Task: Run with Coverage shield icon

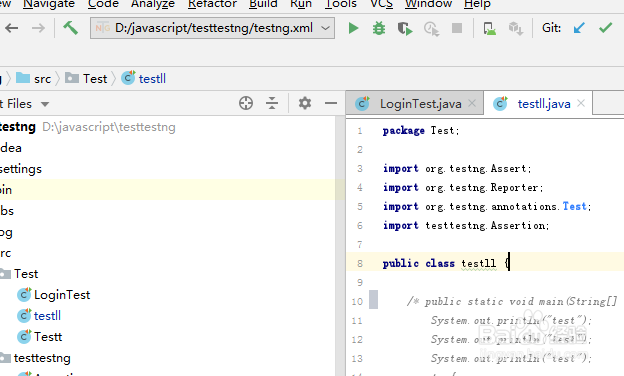Action: point(405,28)
